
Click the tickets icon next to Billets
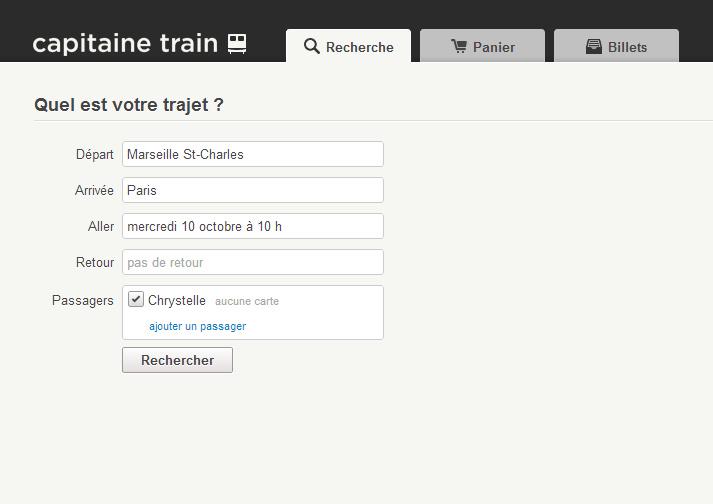593,46
